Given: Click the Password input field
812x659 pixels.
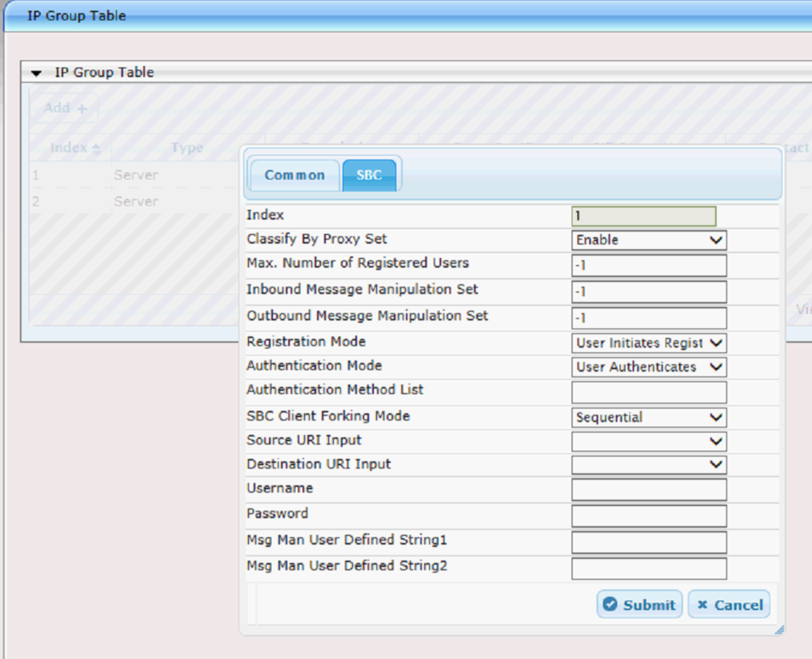Looking at the screenshot, I should pyautogui.click(x=649, y=515).
